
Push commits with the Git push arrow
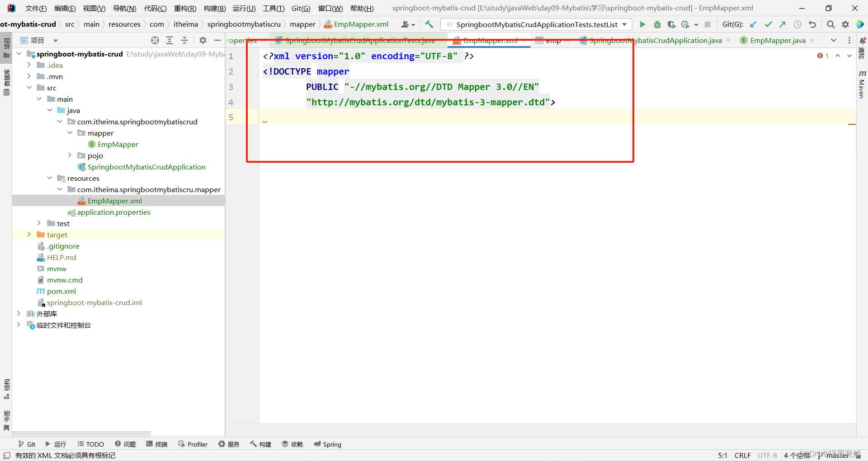tap(783, 24)
